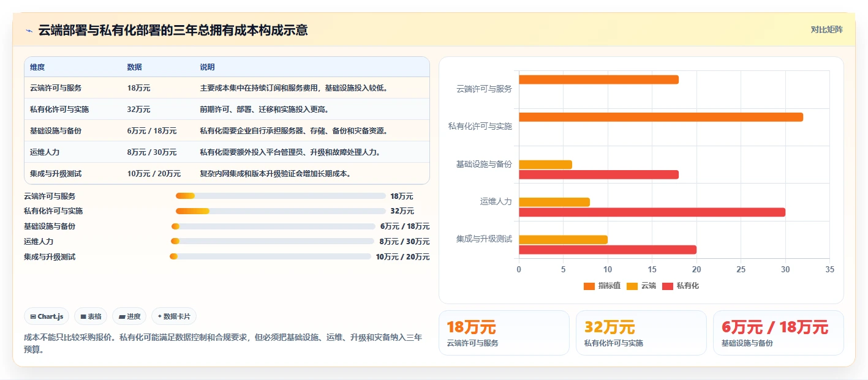Select the Chart.js tag chip
Image resolution: width=868 pixels, height=380 pixels.
coord(47,316)
